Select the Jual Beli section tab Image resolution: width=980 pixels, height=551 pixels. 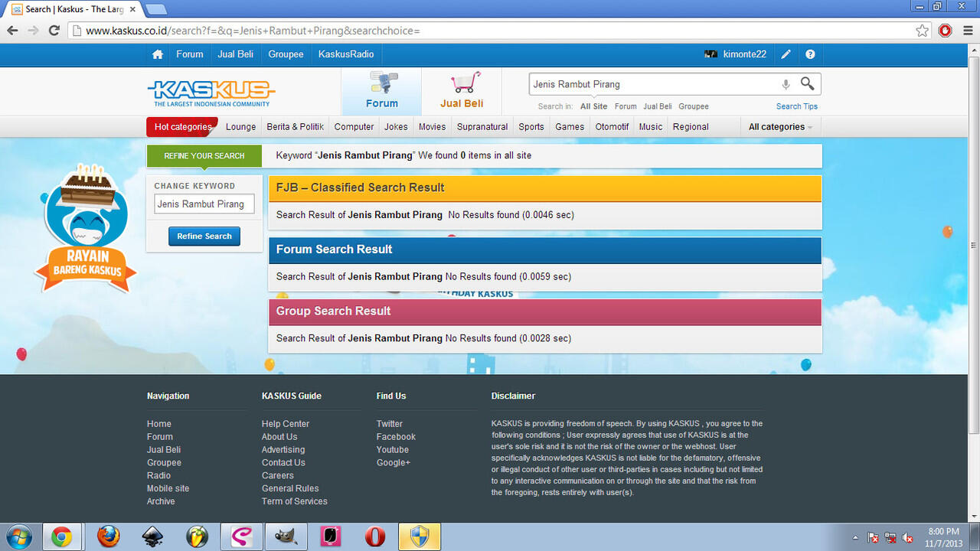[x=462, y=91]
